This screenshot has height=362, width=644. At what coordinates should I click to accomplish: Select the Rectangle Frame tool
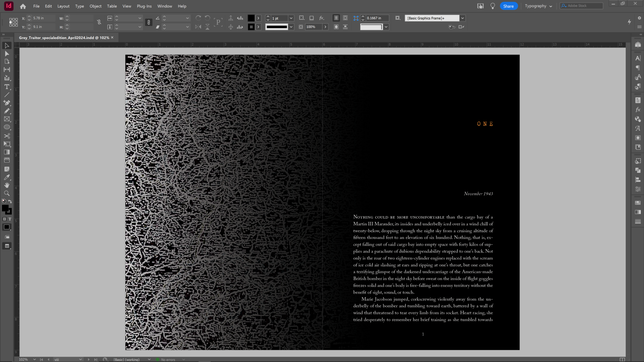(7, 119)
